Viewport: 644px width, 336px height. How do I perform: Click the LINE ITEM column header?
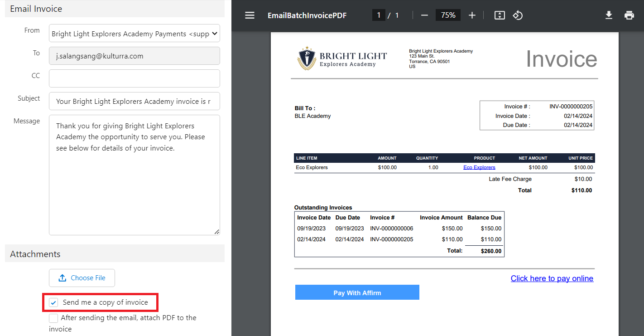pyautogui.click(x=307, y=158)
